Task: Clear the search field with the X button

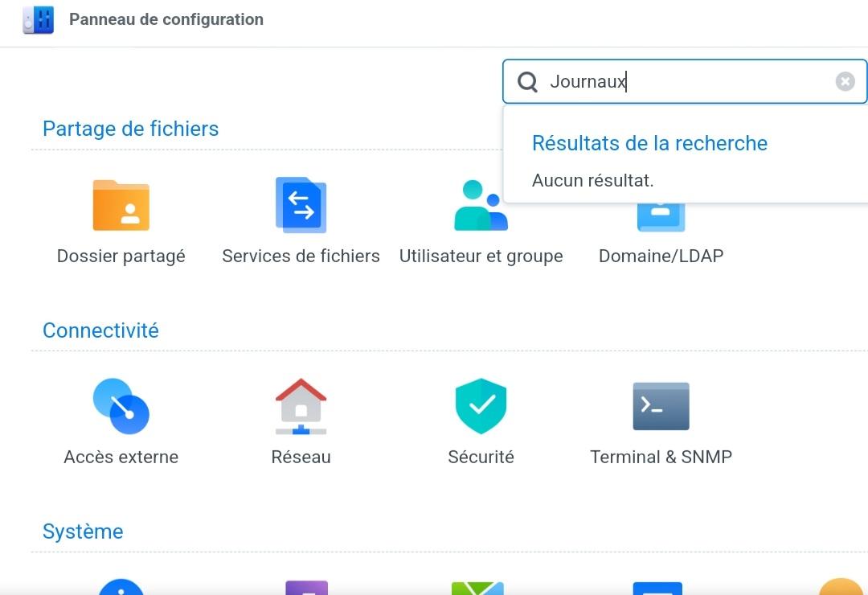Action: [845, 81]
